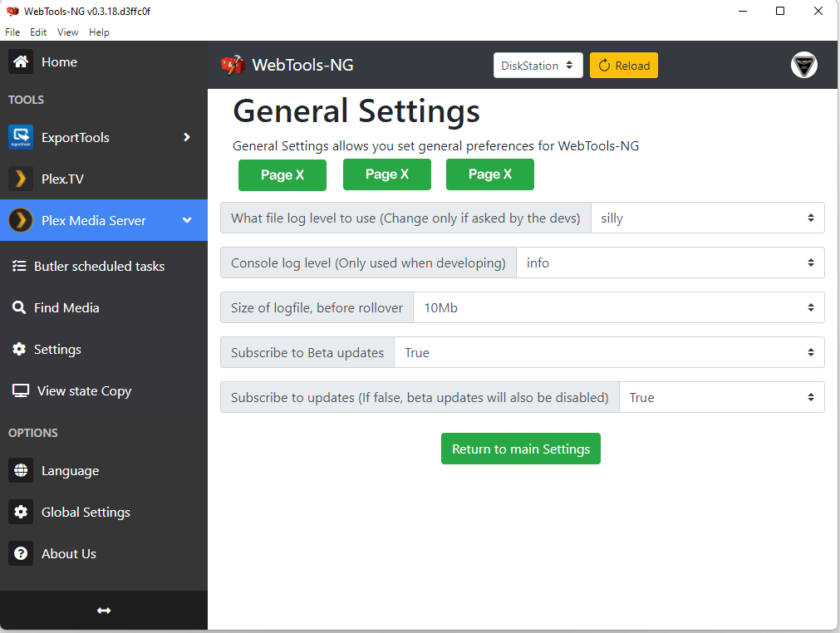Screen dimensions: 840x633
Task: Open Global Settings from the sidebar
Action: (86, 512)
